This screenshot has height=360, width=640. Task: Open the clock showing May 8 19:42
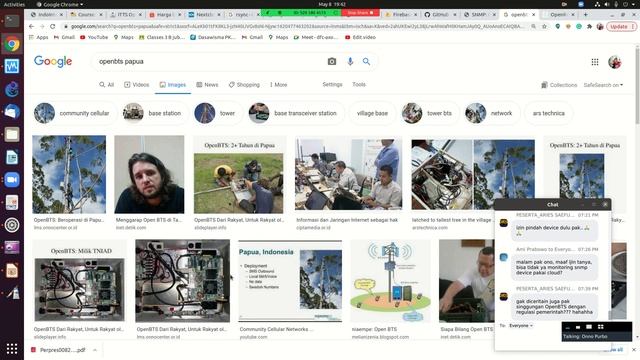pos(332,4)
